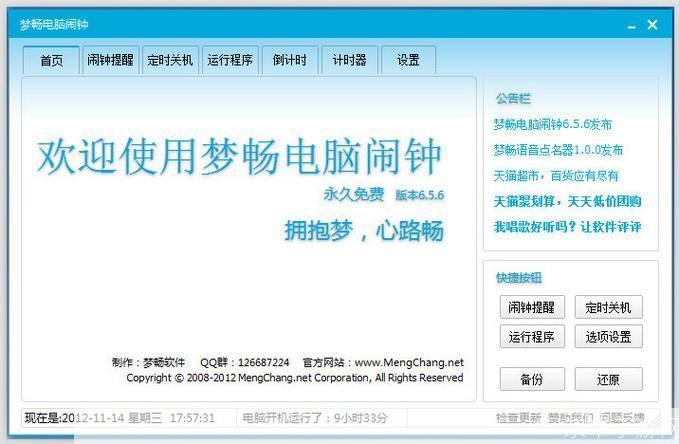
Task: Click 赞助我们 in status bar
Action: click(570, 418)
